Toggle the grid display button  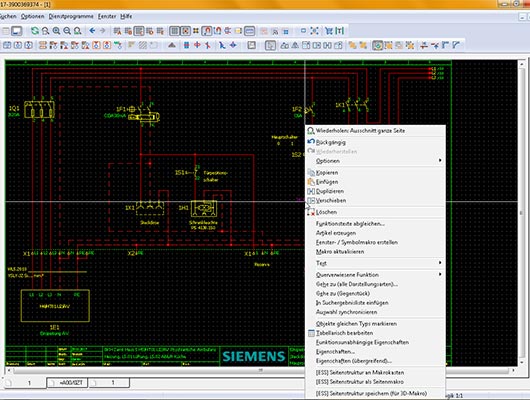(174, 31)
